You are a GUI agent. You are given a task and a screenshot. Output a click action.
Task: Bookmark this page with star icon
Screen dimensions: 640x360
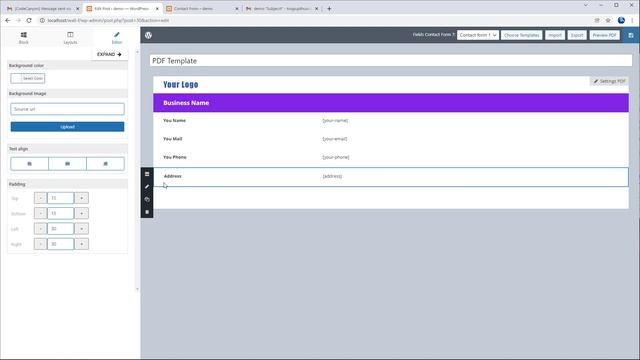608,20
